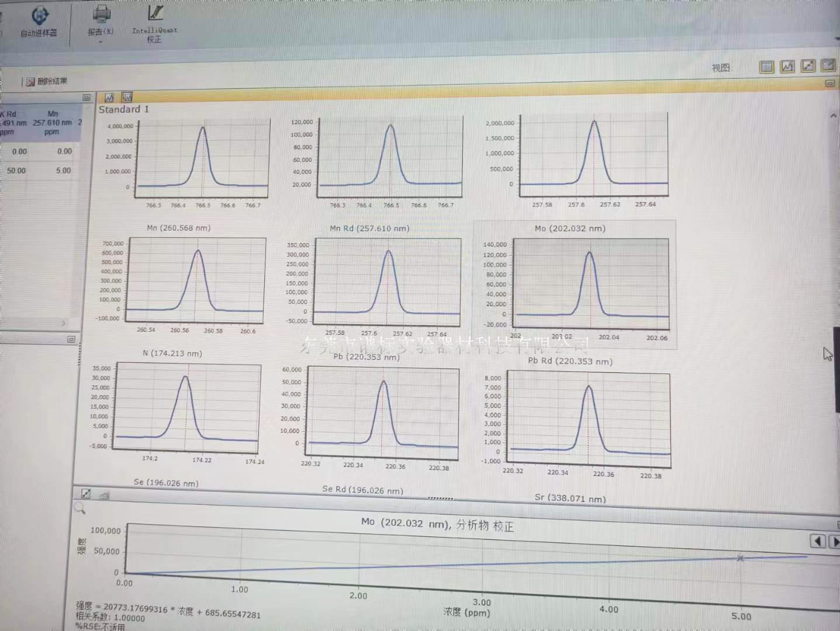Toggle second spectrum display mode above Standard 1
840x631 pixels.
coord(127,97)
